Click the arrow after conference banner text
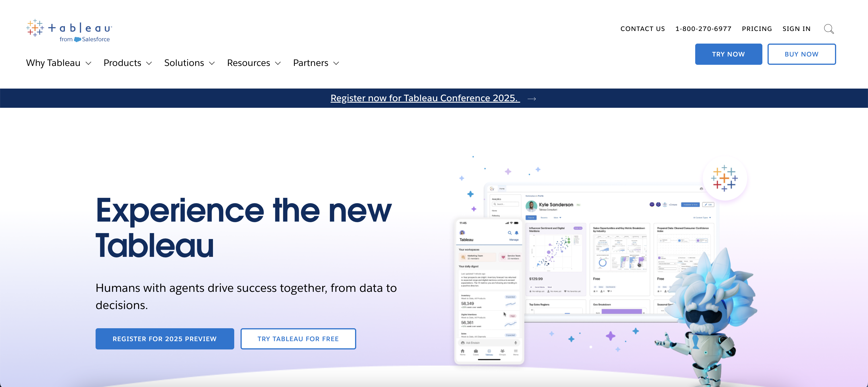 tap(532, 99)
